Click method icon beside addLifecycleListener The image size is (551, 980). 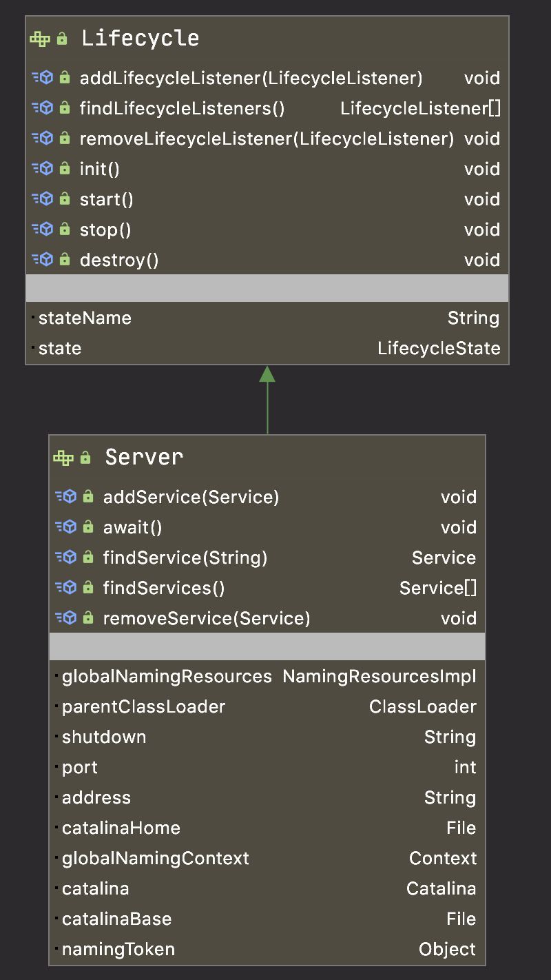[43, 78]
